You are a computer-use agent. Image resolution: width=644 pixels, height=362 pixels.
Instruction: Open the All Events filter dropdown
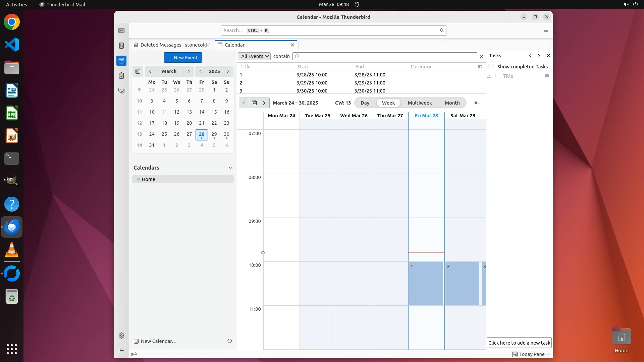[x=254, y=56]
